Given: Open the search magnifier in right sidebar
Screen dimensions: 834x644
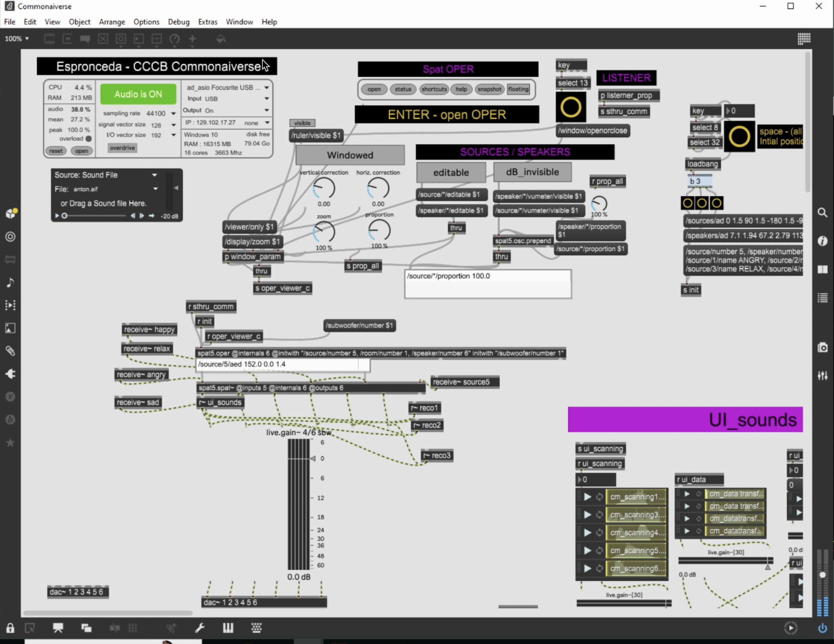Looking at the screenshot, I should 823,213.
